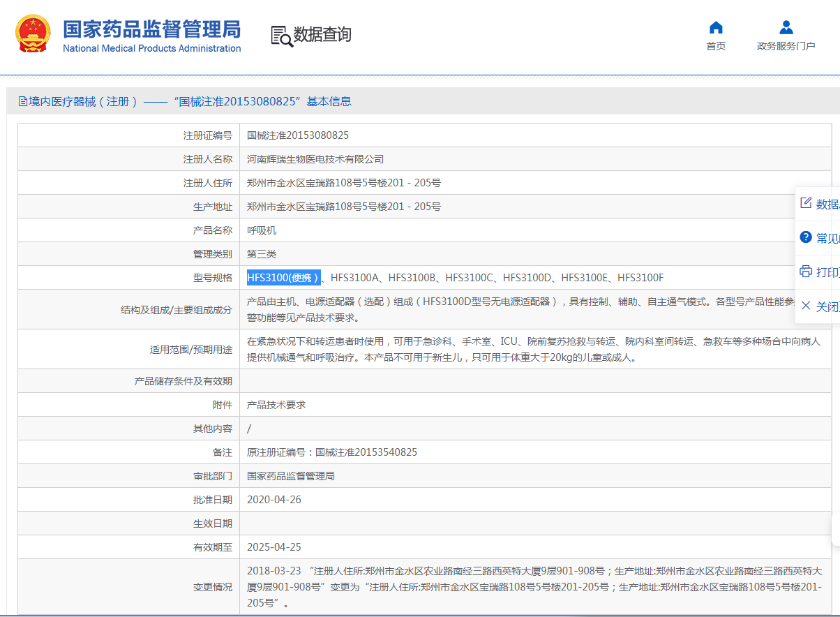
Task: Click the 注册人住所 address value
Action: [344, 183]
